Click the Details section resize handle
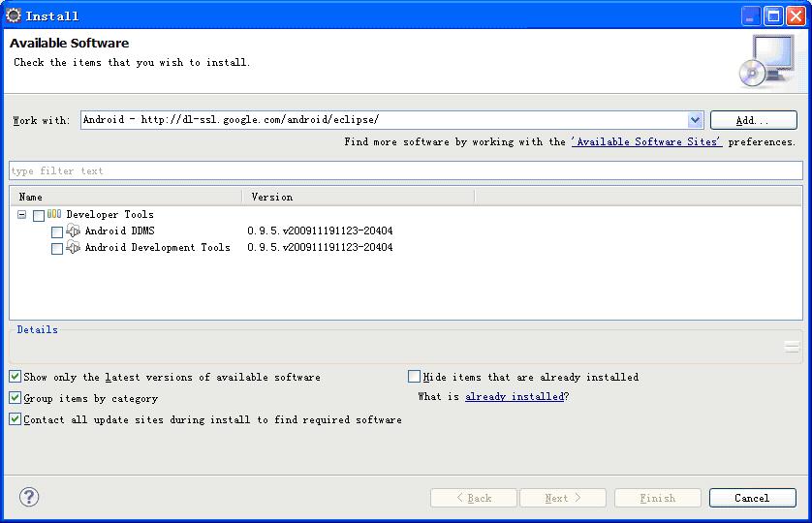Image resolution: width=812 pixels, height=523 pixels. pos(792,347)
